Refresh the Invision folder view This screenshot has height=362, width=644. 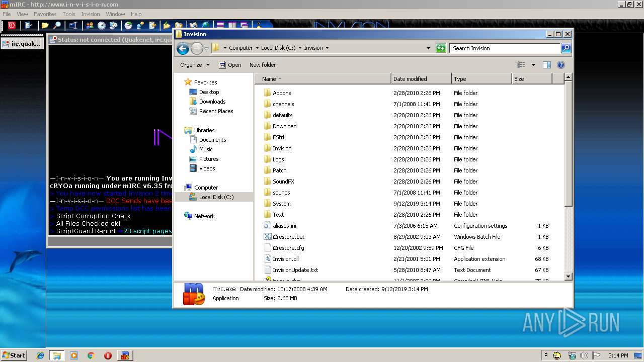point(441,48)
